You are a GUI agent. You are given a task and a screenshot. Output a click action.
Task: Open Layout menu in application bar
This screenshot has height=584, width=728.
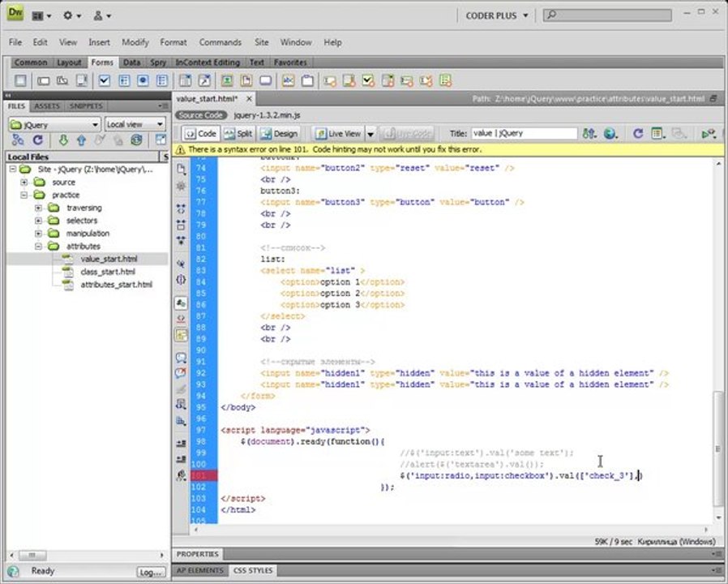[x=41, y=15]
